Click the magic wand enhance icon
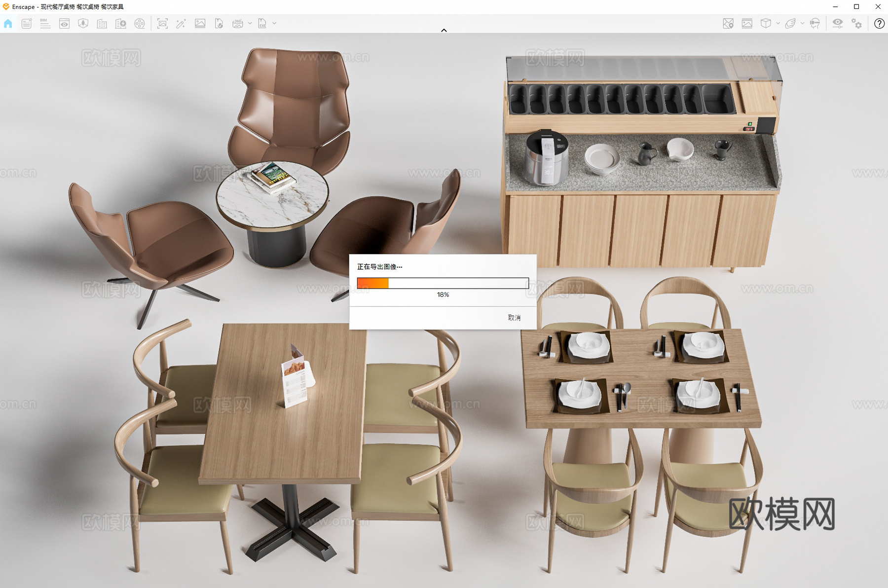Viewport: 888px width, 588px height. 181,24
